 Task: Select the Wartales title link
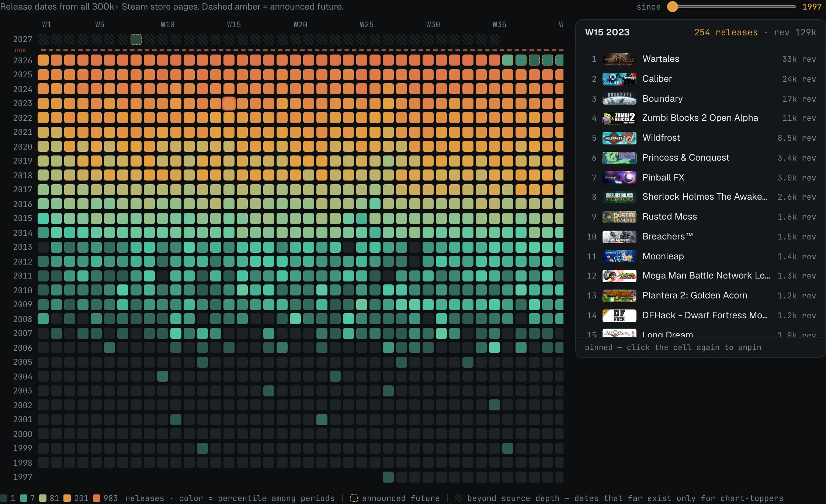click(x=661, y=59)
